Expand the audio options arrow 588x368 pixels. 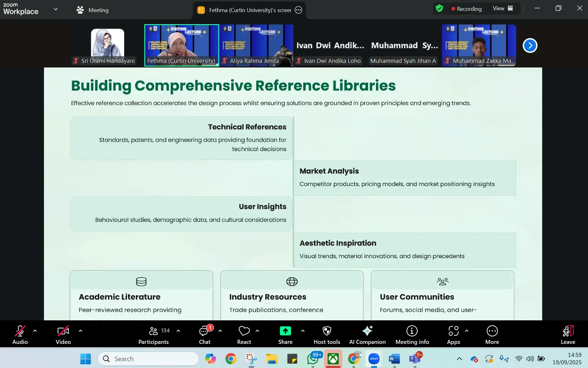35,331
